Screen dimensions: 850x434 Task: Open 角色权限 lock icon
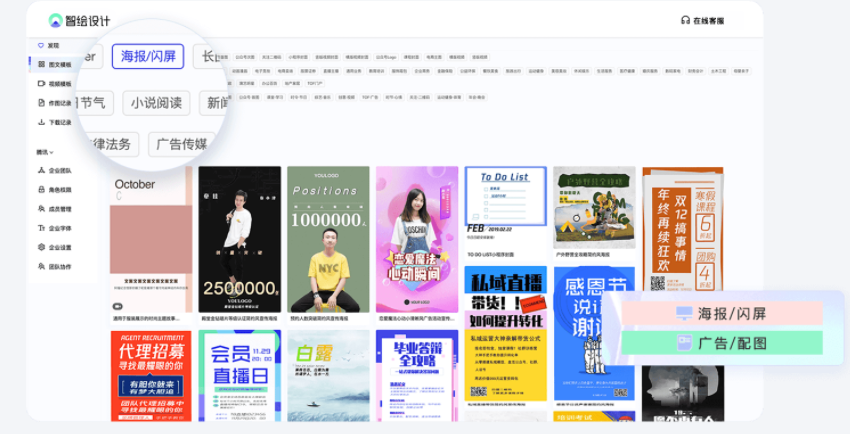coord(40,190)
